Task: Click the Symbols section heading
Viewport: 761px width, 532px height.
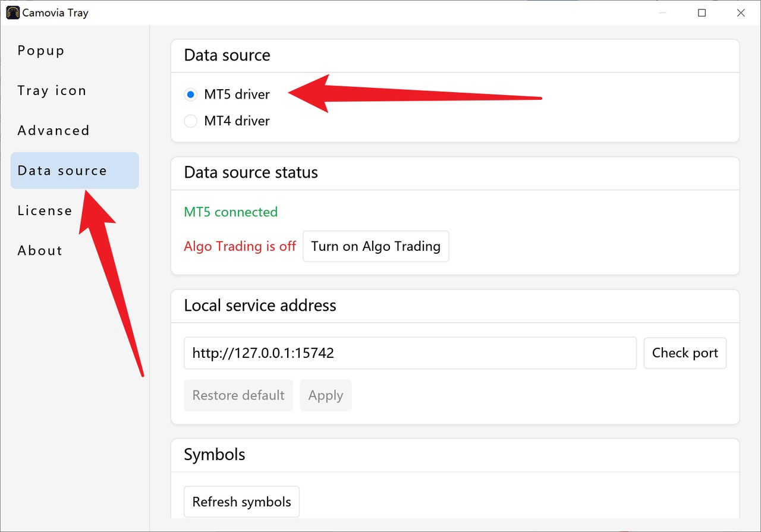Action: tap(215, 455)
